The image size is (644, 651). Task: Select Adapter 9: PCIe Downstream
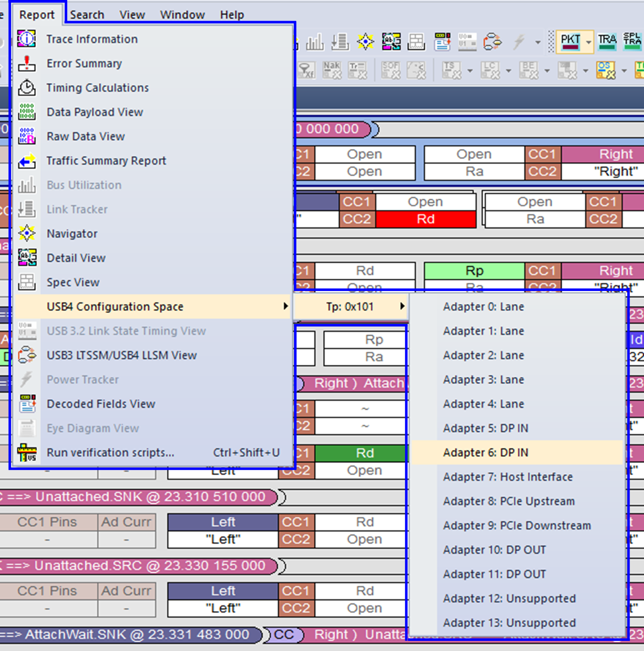(517, 525)
